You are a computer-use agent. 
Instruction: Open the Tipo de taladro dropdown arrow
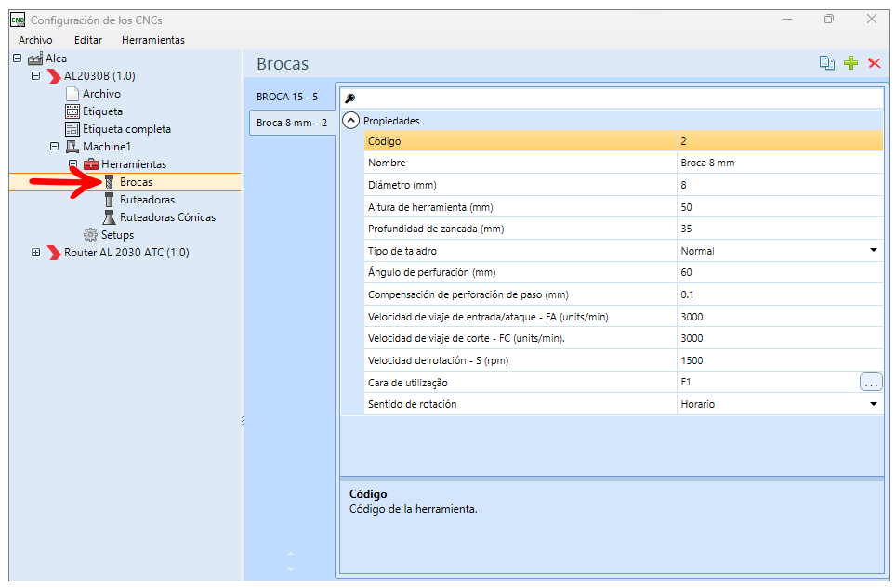(873, 250)
